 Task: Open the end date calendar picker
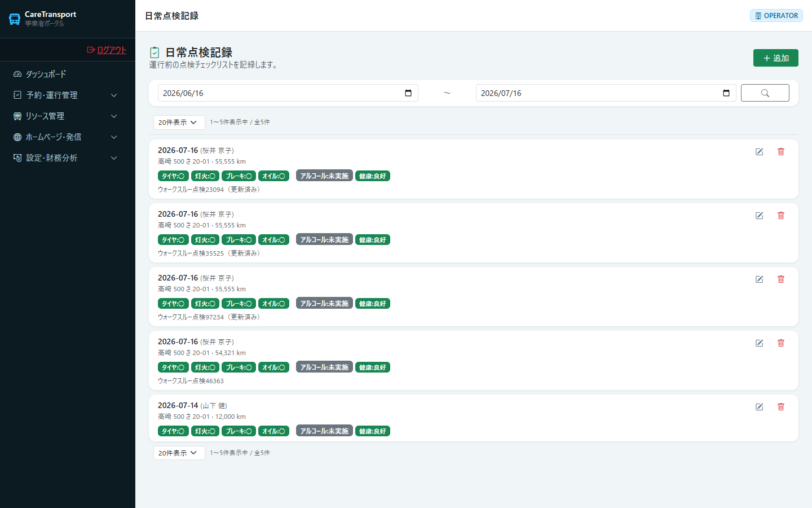point(726,93)
